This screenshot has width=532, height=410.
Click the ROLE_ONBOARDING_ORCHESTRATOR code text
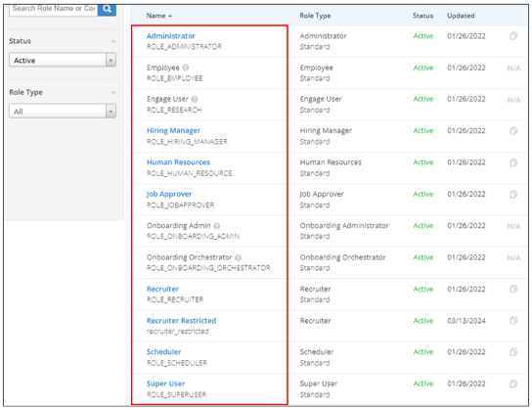pos(208,268)
